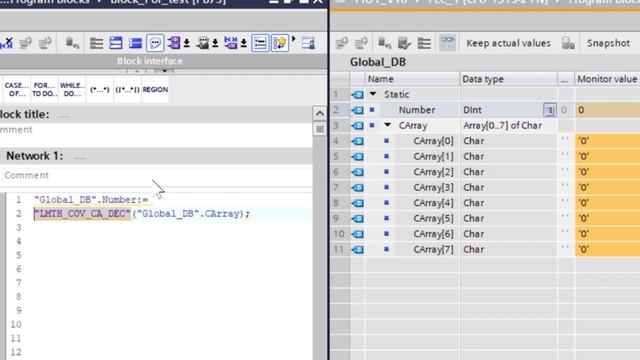Image resolution: width=640 pixels, height=360 pixels.
Task: Select the CArray[0] row name
Action: point(433,141)
